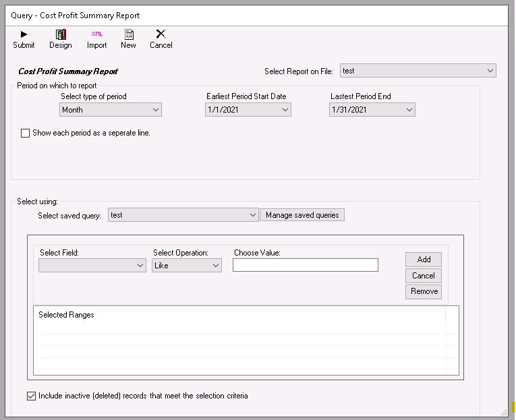The image size is (516, 420).
Task: Click the 'Choose Value:' label
Action: click(x=257, y=253)
